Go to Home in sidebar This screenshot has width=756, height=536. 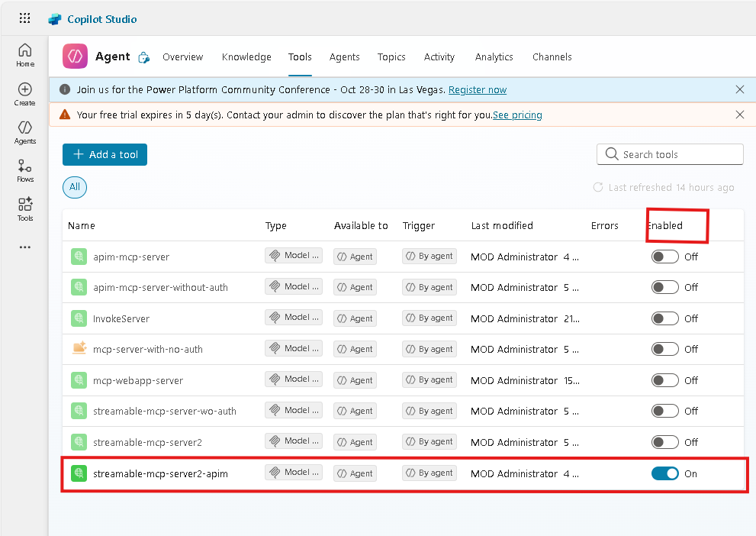25,56
